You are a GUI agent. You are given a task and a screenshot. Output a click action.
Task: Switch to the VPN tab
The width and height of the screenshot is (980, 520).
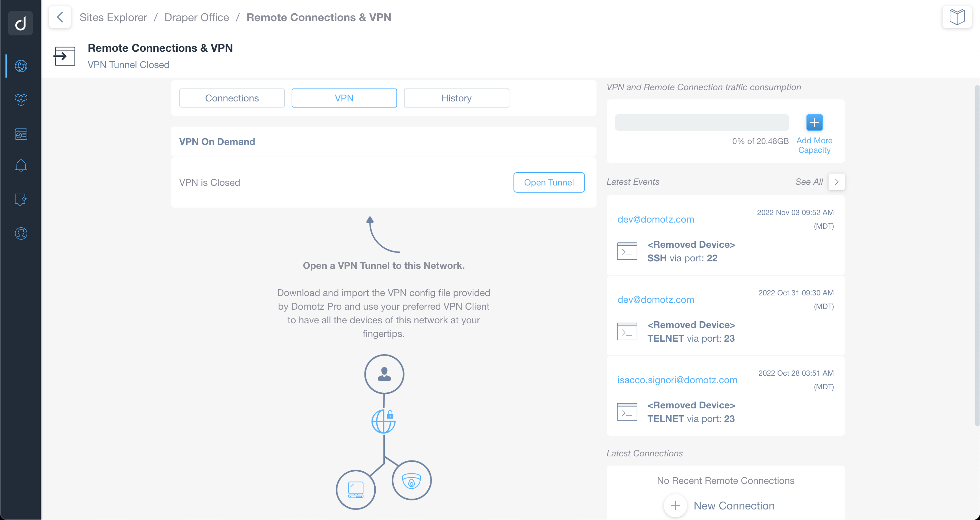344,98
